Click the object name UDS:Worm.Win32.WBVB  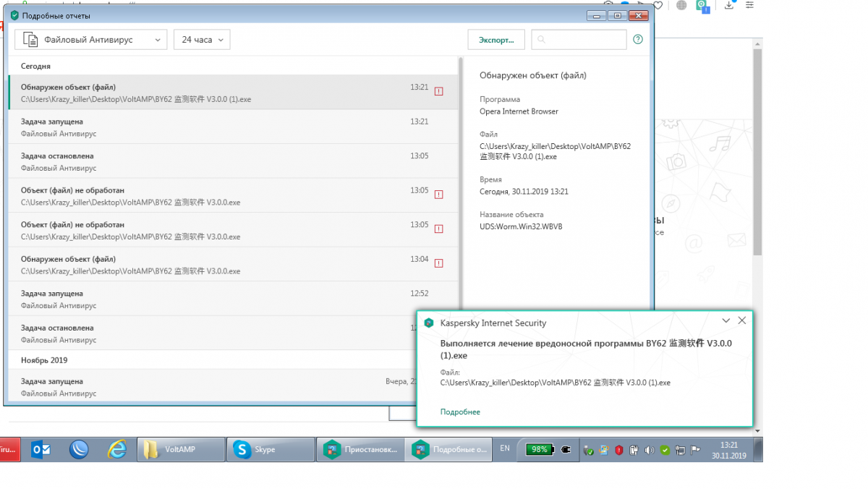(x=521, y=226)
